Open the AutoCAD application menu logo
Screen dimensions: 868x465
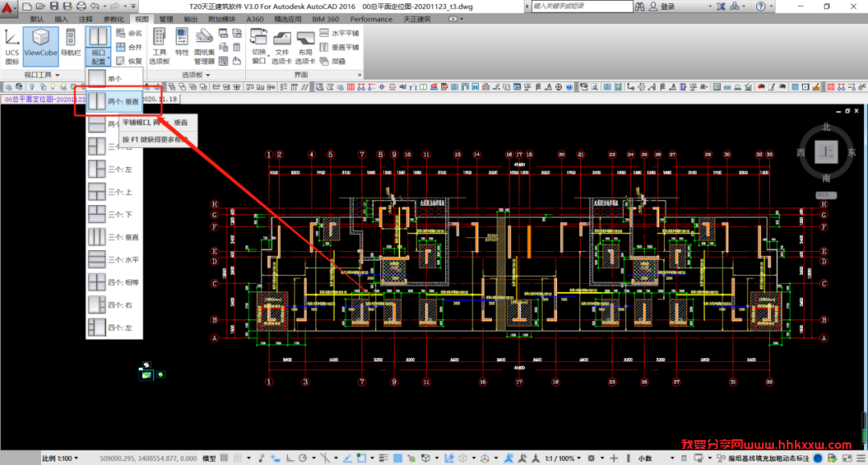[x=8, y=7]
